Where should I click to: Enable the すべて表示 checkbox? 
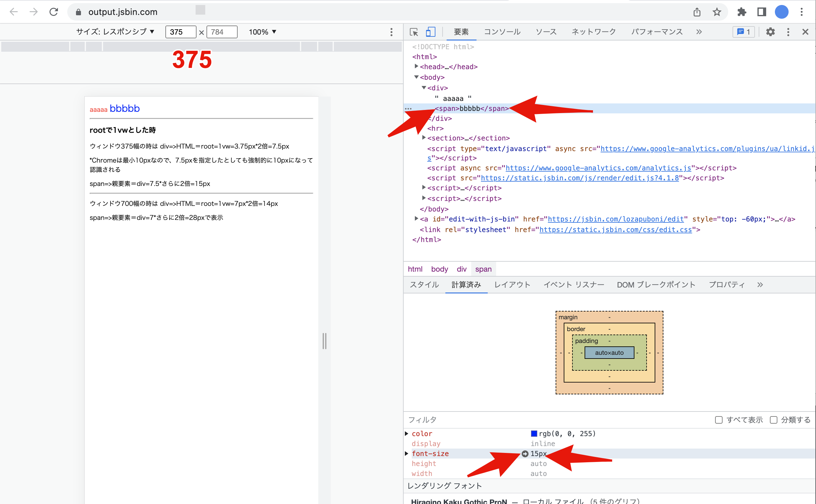tap(719, 420)
